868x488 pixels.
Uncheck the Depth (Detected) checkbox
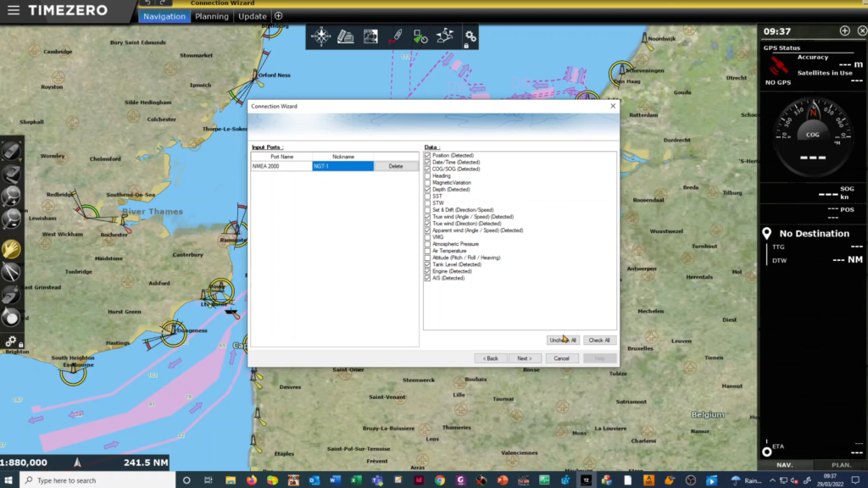pos(427,189)
